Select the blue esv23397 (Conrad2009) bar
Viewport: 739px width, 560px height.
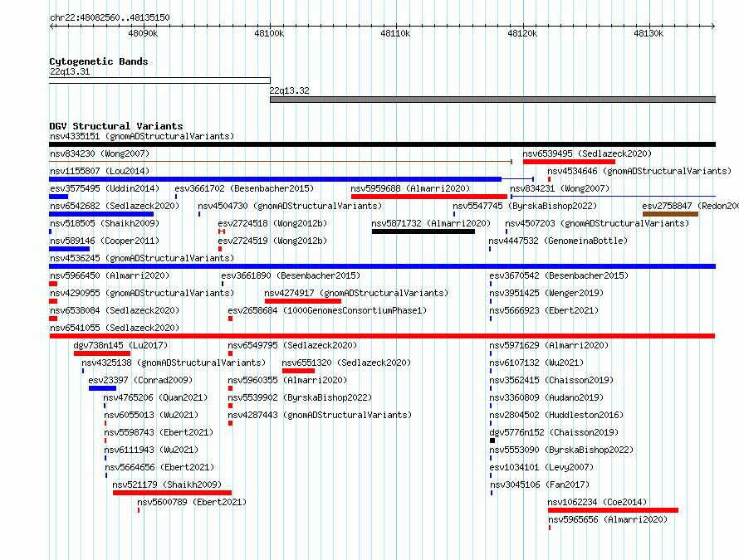click(x=102, y=388)
